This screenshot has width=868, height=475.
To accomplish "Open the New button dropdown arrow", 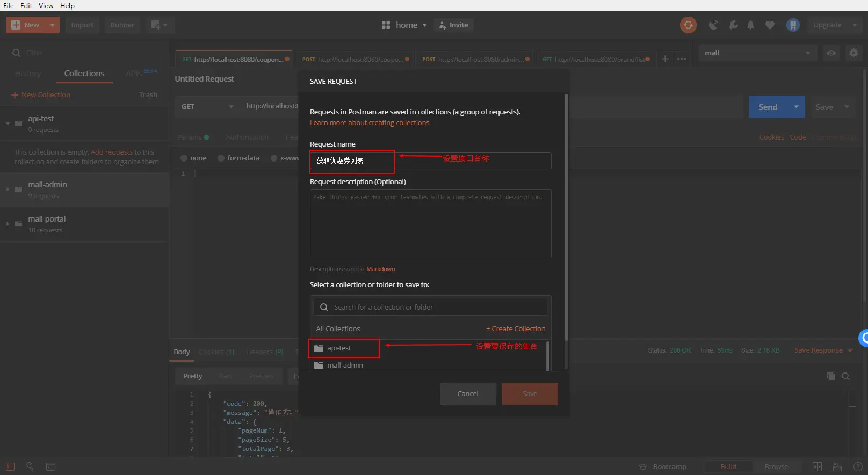I will click(52, 25).
